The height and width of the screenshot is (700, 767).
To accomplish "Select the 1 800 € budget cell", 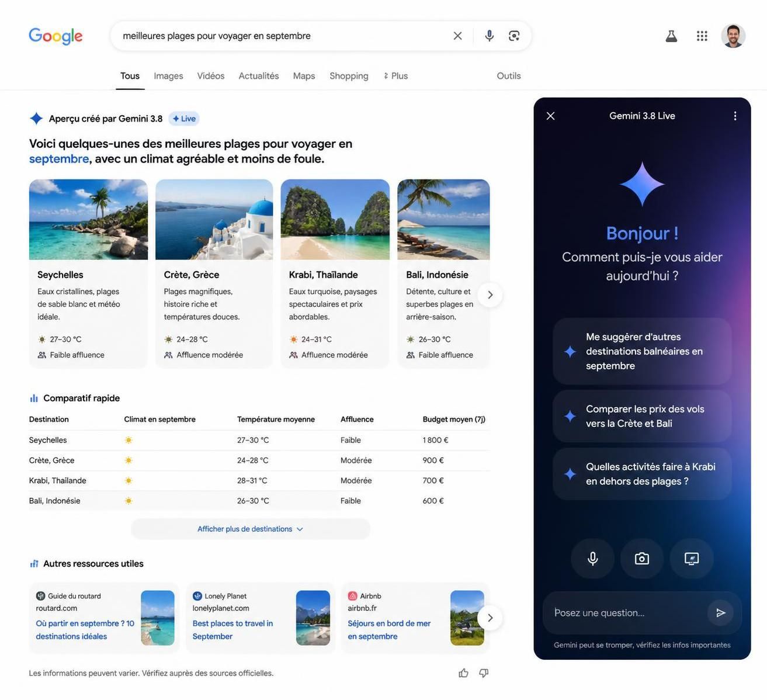I will pos(436,440).
